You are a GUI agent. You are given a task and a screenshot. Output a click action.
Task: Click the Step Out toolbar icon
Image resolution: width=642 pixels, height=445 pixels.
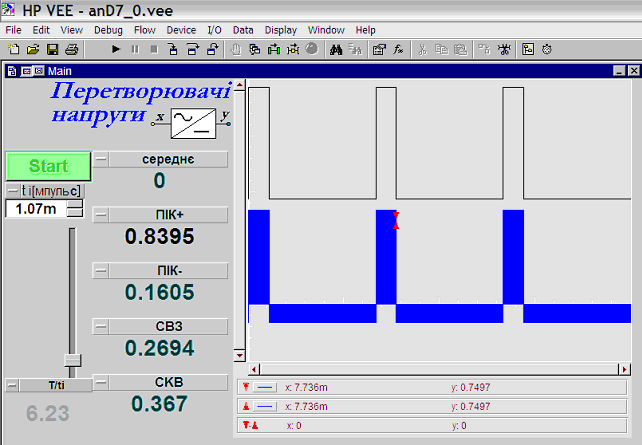coord(212,50)
